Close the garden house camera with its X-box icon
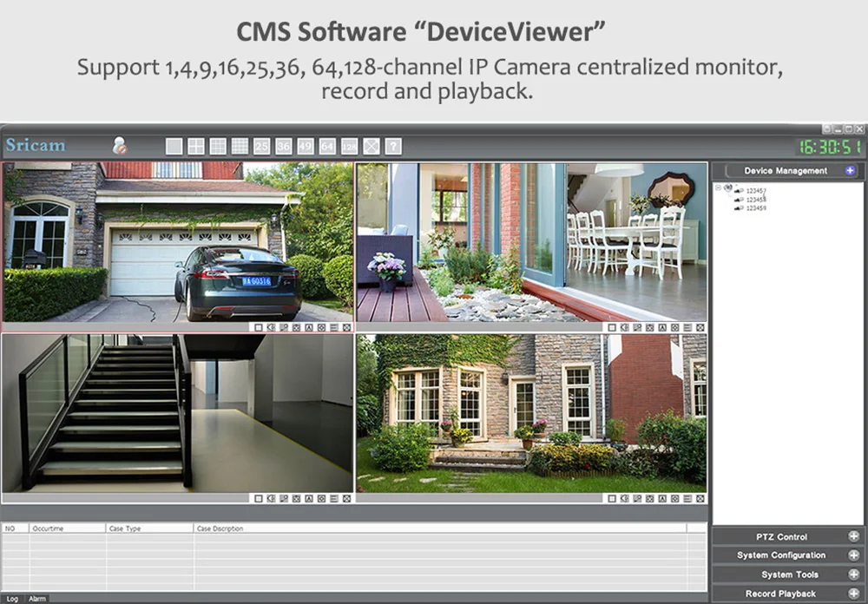 [x=700, y=499]
